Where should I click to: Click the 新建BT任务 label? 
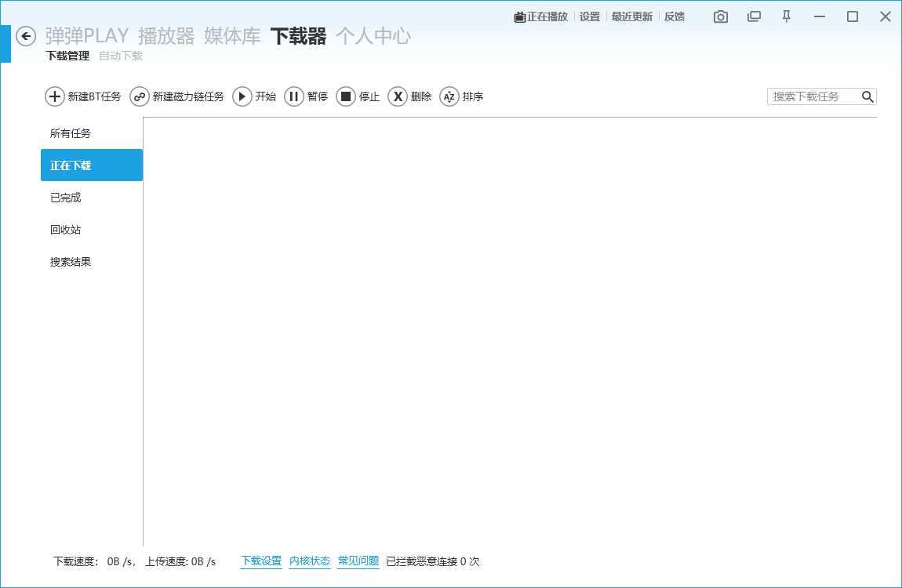(x=94, y=96)
